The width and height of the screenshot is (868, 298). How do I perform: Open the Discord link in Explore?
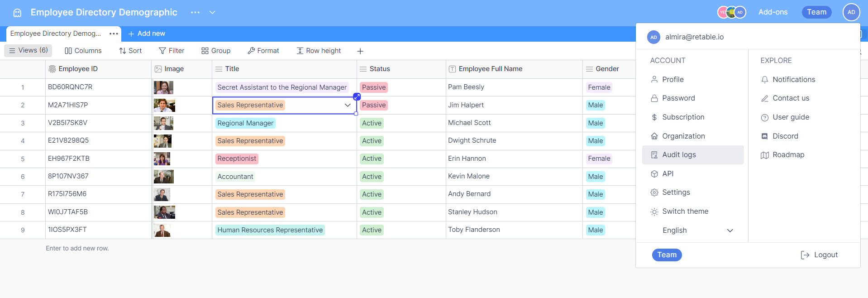785,136
